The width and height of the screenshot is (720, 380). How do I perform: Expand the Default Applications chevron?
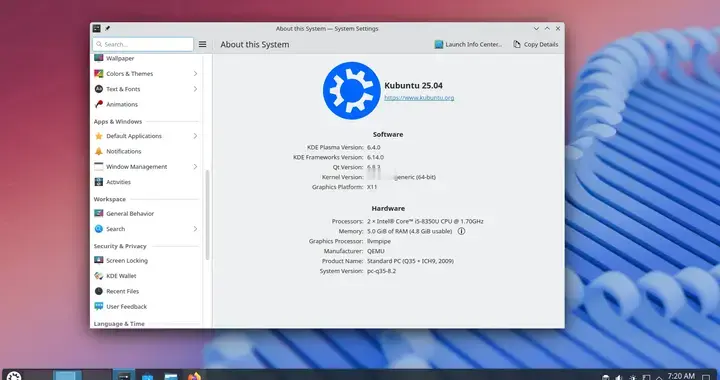pyautogui.click(x=195, y=136)
